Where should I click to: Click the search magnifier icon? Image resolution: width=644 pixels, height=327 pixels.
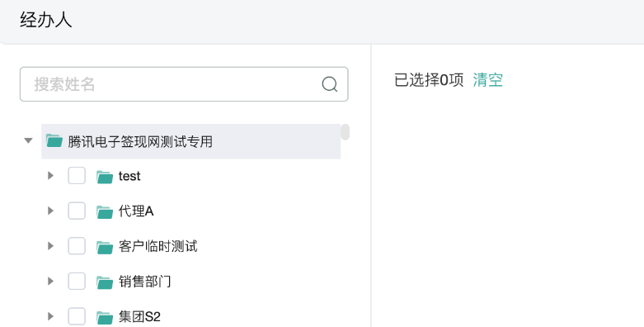(x=329, y=84)
